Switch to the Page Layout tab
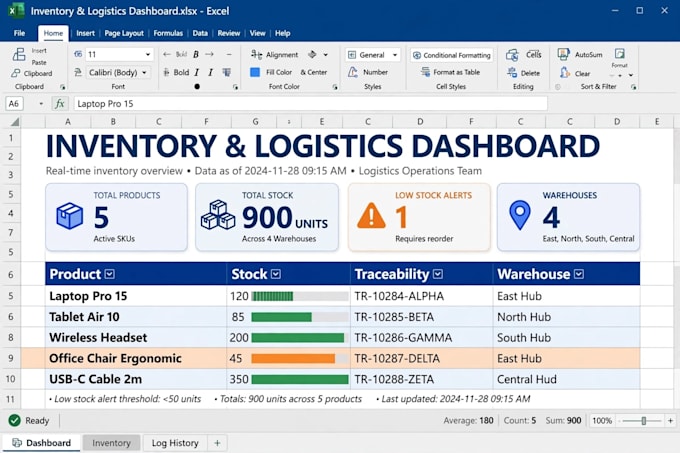The height and width of the screenshot is (453, 680). pyautogui.click(x=124, y=33)
